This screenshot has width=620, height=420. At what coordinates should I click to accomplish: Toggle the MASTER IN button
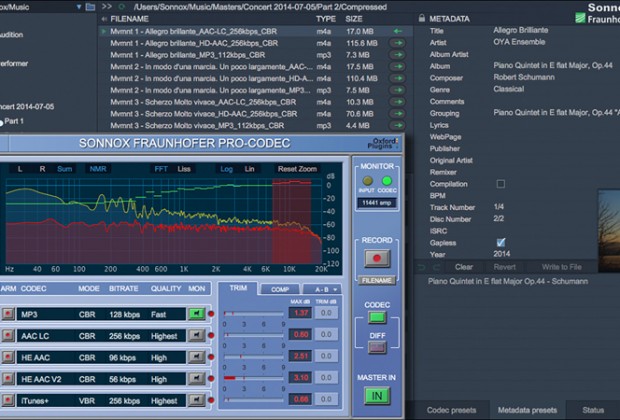pos(377,396)
